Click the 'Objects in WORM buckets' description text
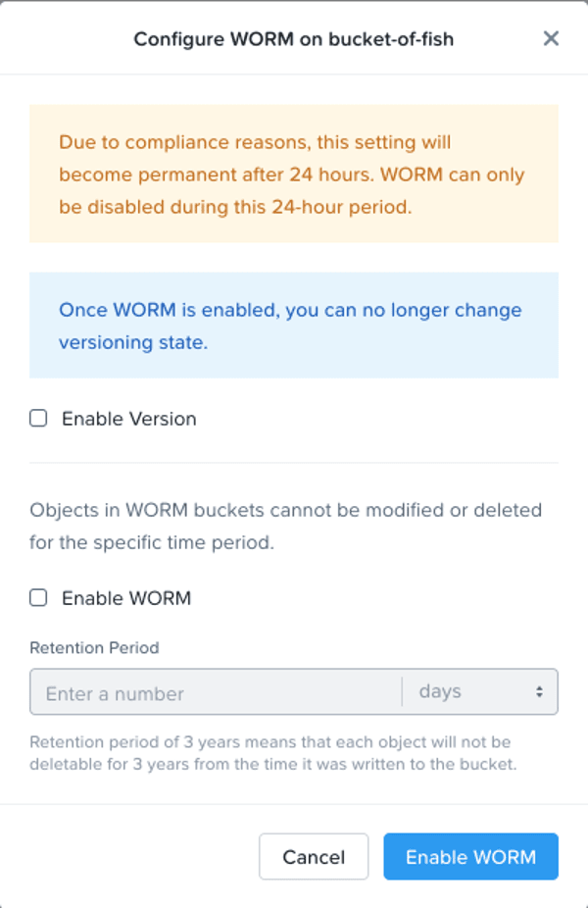This screenshot has width=588, height=908. point(286,527)
